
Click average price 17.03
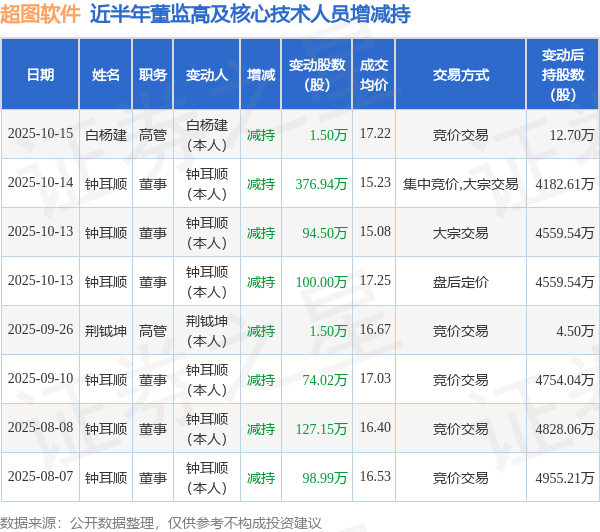pyautogui.click(x=375, y=379)
